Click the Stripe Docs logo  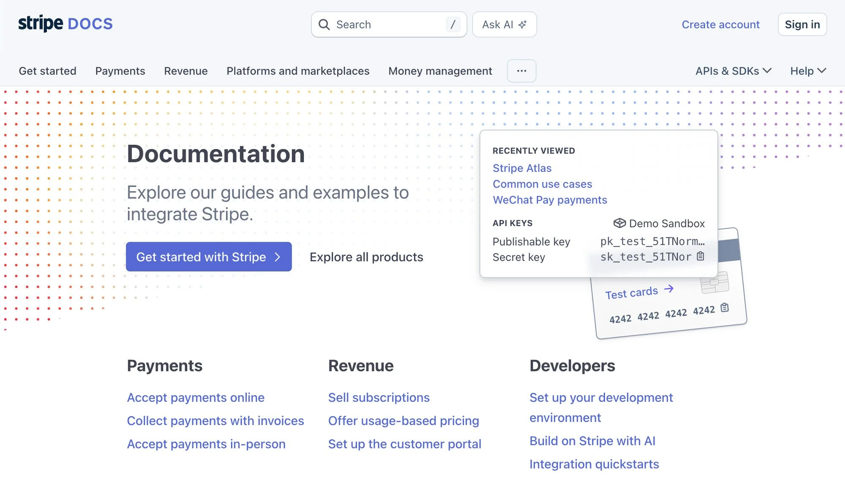coord(65,24)
